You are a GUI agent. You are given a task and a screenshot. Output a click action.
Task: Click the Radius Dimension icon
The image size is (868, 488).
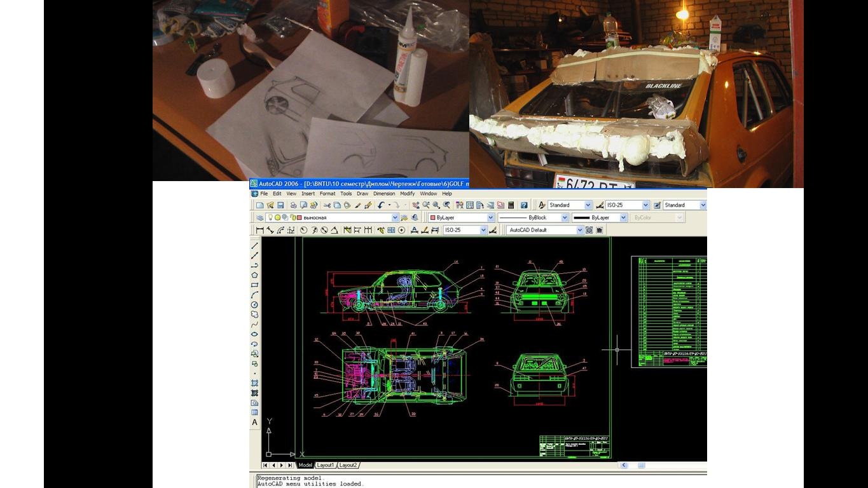tap(303, 230)
